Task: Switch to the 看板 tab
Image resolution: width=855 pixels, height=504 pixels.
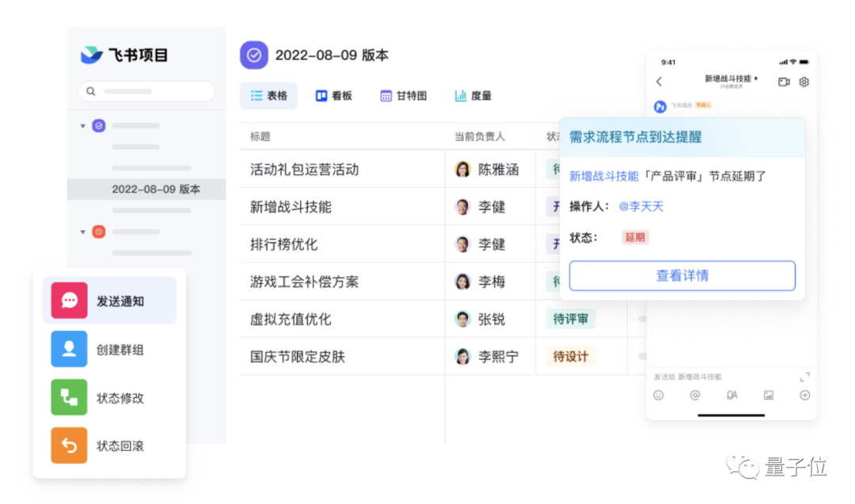Action: tap(334, 96)
